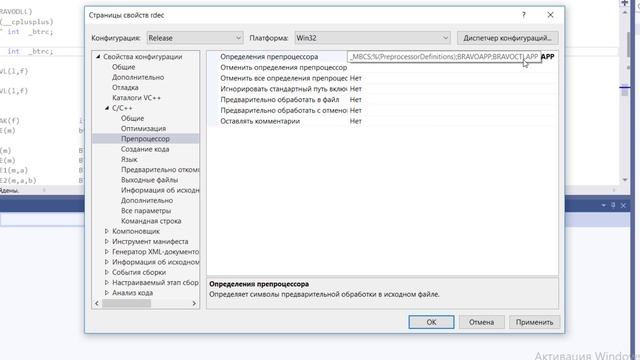Select Общие under Свойства конфигурации
The height and width of the screenshot is (360, 640).
(x=124, y=67)
